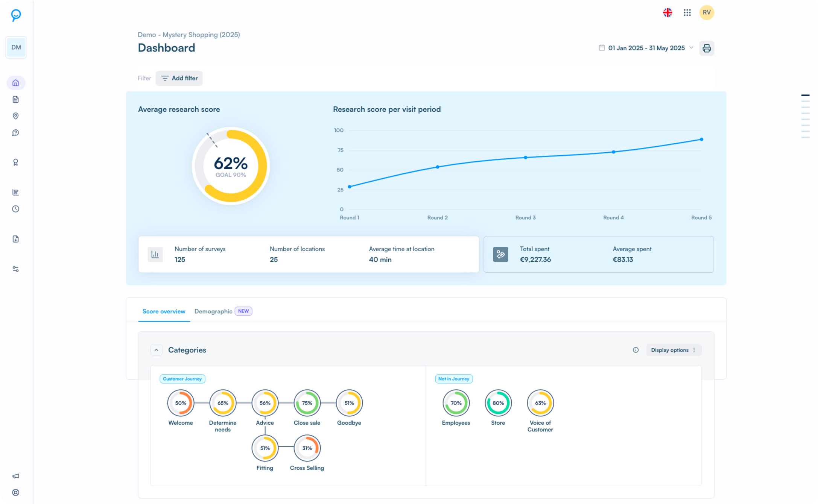Click the calendar icon by date range
The image size is (818, 504).
pos(602,48)
